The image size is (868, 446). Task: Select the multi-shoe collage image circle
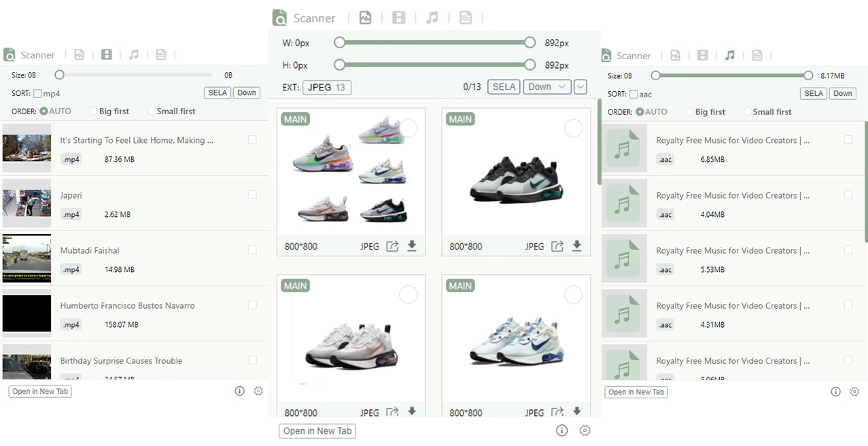point(409,128)
